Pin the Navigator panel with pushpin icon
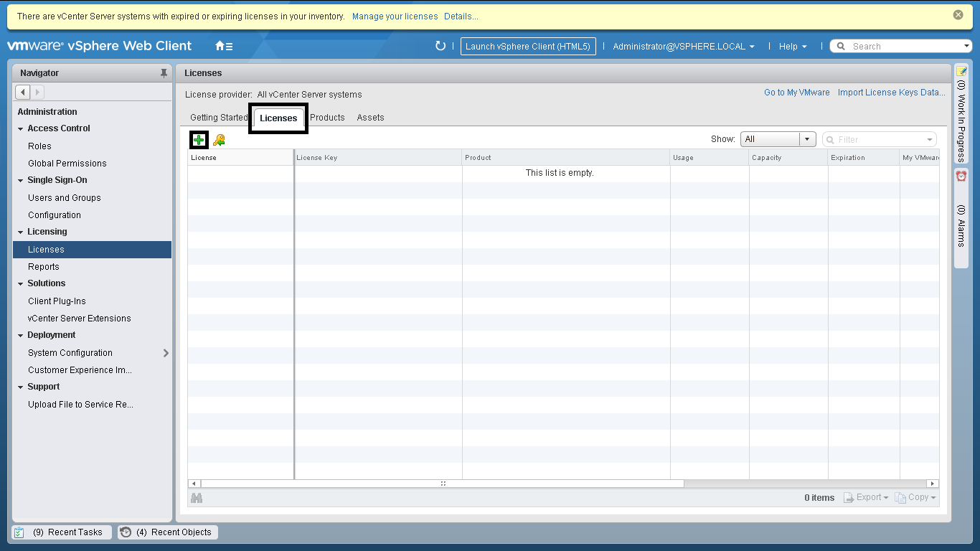Screen dimensions: 980x551 click(164, 73)
